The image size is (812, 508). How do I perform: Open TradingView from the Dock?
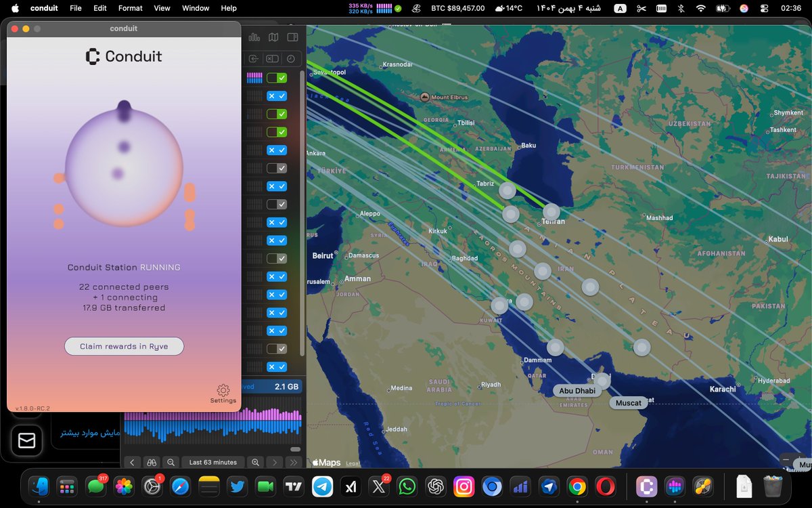pos(293,486)
